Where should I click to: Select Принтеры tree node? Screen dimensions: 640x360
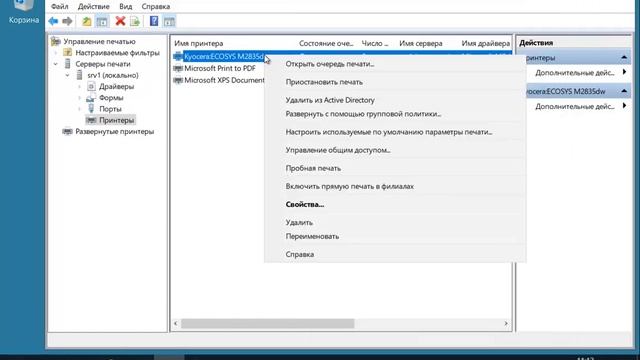click(116, 120)
